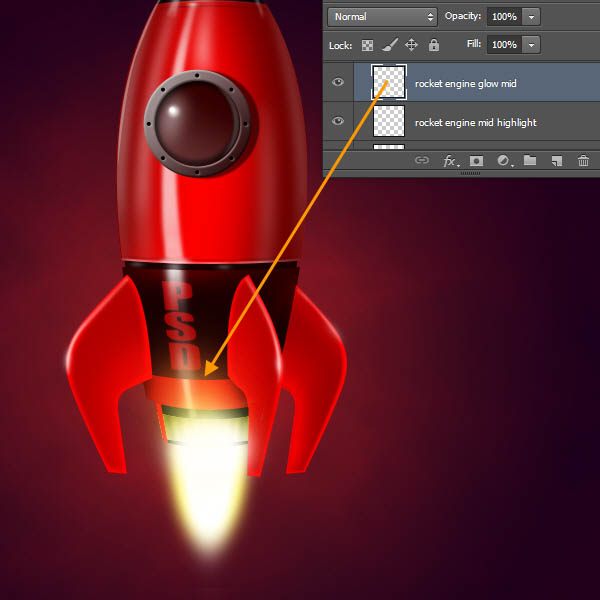600x600 pixels.
Task: Click the Fill percentage field
Action: (503, 45)
